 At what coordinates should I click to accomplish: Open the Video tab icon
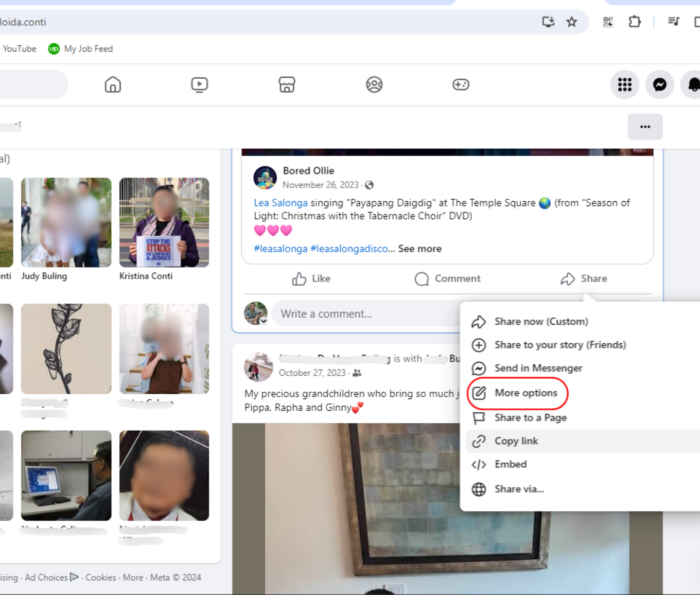click(199, 85)
